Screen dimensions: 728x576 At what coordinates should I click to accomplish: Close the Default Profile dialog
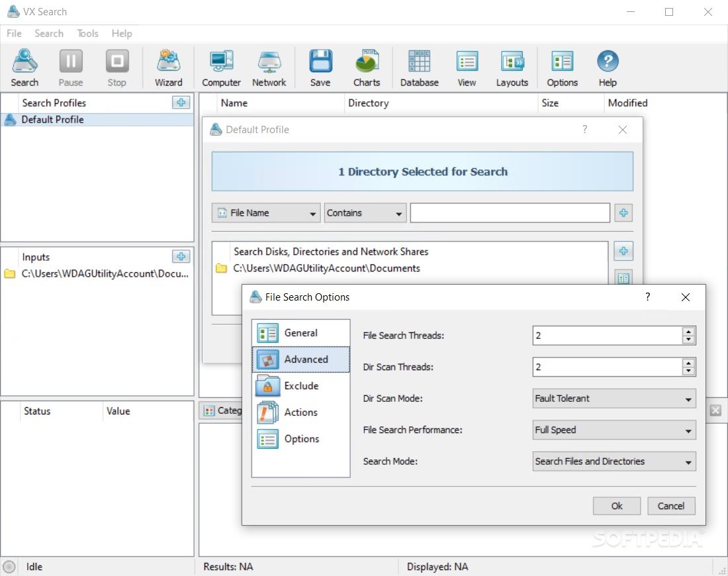coord(623,130)
